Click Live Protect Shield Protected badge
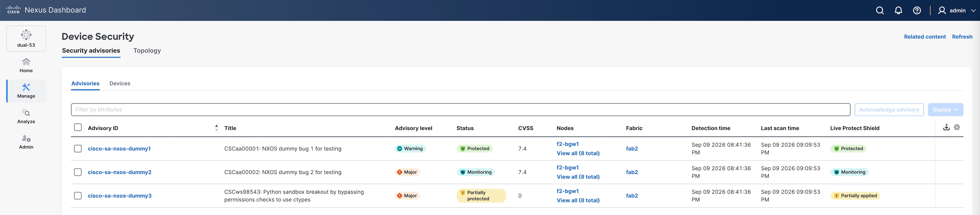 [x=848, y=149]
